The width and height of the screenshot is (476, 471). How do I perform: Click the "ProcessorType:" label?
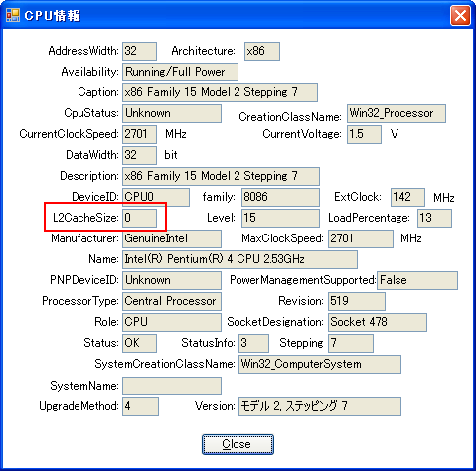pos(80,301)
